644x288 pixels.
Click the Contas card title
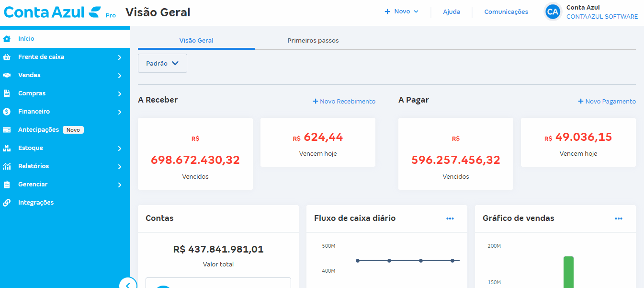pos(159,218)
